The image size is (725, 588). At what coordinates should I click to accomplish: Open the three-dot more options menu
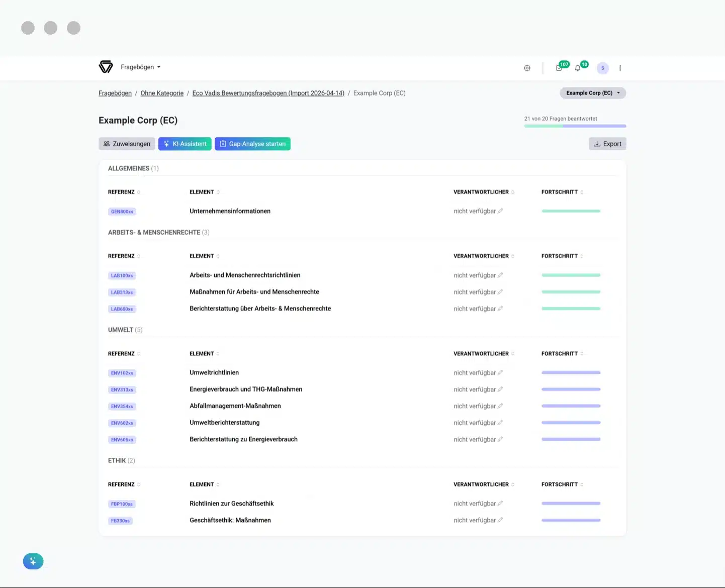click(x=620, y=68)
